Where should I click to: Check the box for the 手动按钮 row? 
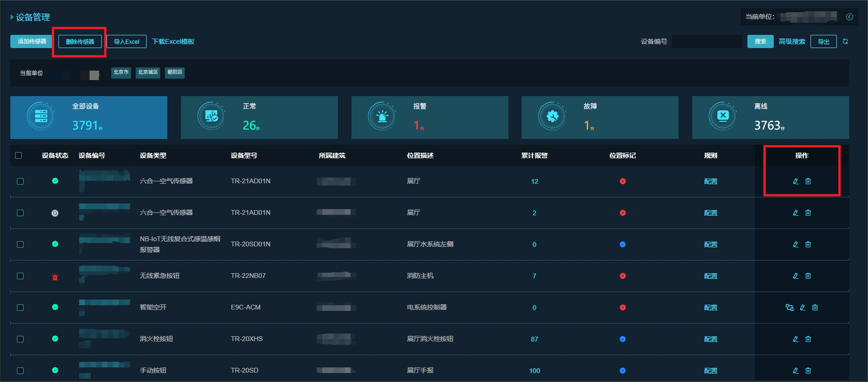[x=20, y=371]
